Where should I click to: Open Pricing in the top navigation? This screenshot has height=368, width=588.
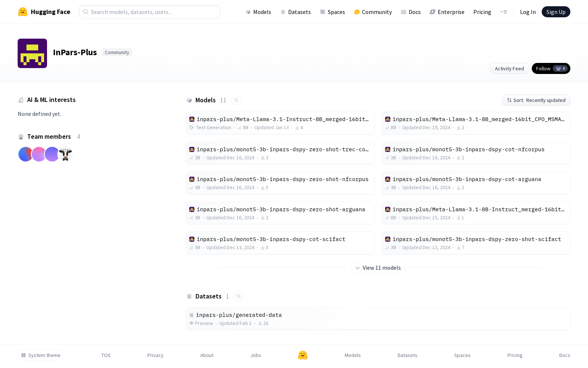click(x=482, y=12)
